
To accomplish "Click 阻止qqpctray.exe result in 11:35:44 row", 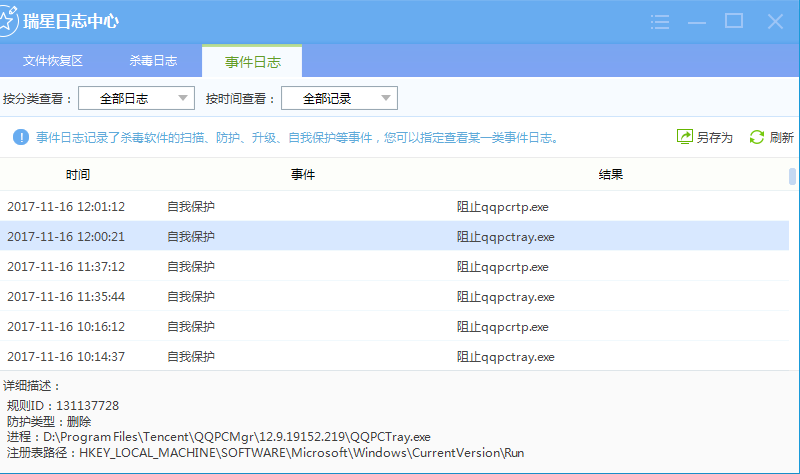I will tap(506, 297).
